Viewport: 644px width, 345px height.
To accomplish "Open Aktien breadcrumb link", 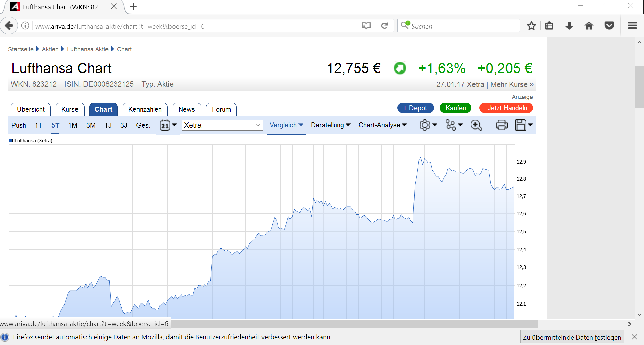I will click(x=50, y=49).
